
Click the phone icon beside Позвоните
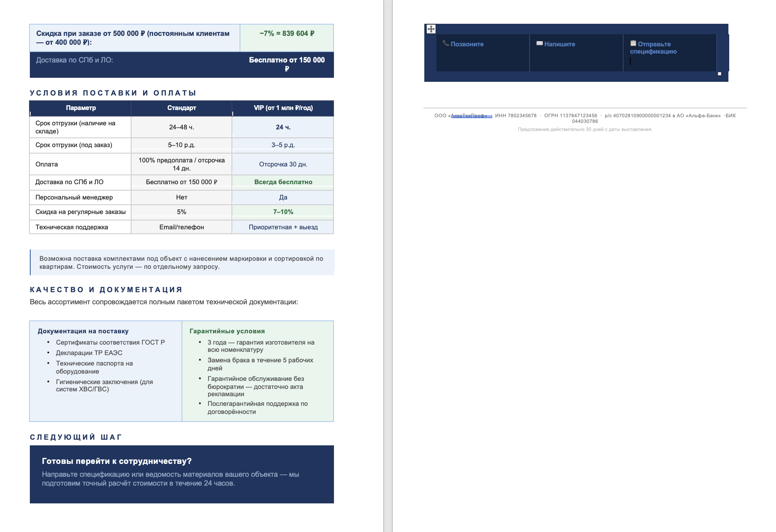pyautogui.click(x=446, y=43)
